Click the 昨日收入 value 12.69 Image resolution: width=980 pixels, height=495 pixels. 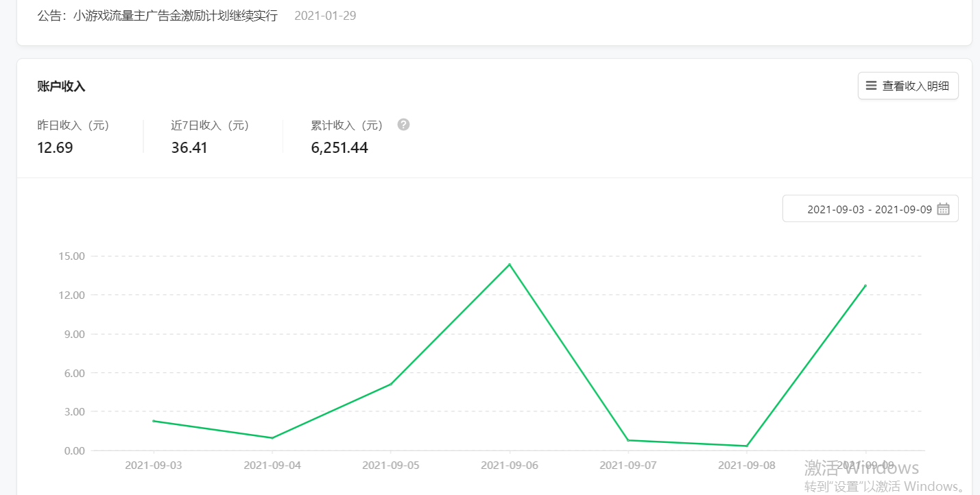tap(55, 148)
